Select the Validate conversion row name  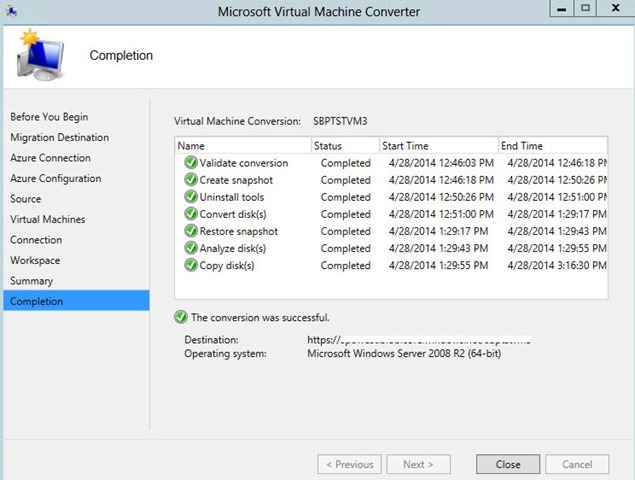pyautogui.click(x=244, y=163)
